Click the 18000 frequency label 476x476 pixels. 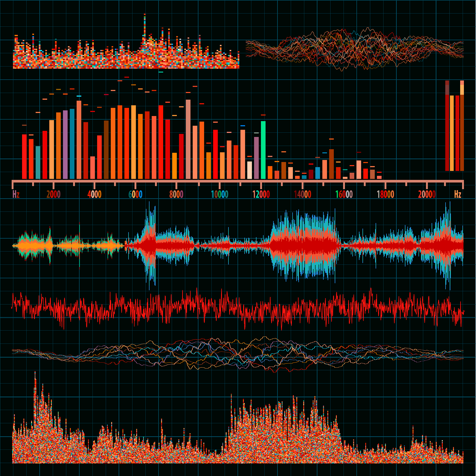click(x=385, y=194)
